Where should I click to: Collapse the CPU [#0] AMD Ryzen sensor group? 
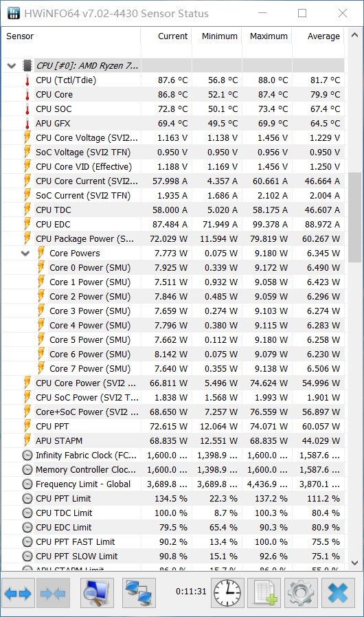(x=12, y=66)
